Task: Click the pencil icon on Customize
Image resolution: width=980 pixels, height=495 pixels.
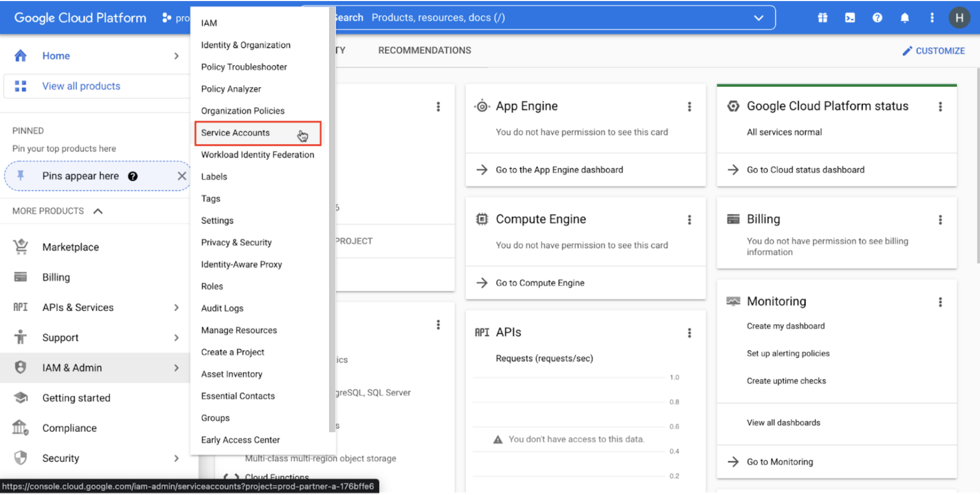Action: click(907, 50)
